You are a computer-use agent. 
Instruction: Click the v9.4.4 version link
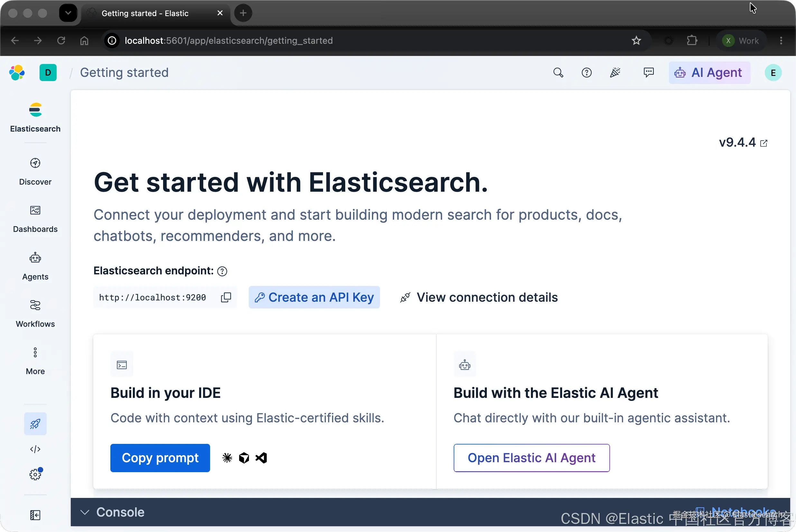743,142
